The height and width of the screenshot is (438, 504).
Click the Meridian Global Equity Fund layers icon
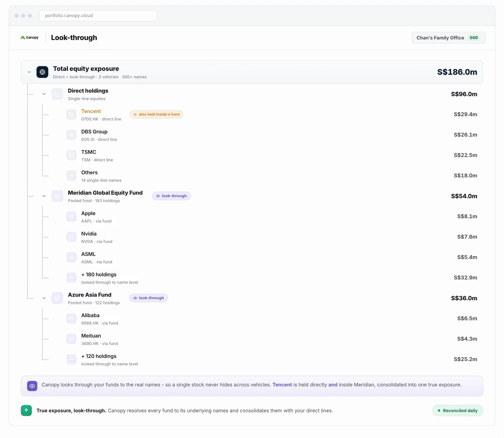pyautogui.click(x=57, y=196)
